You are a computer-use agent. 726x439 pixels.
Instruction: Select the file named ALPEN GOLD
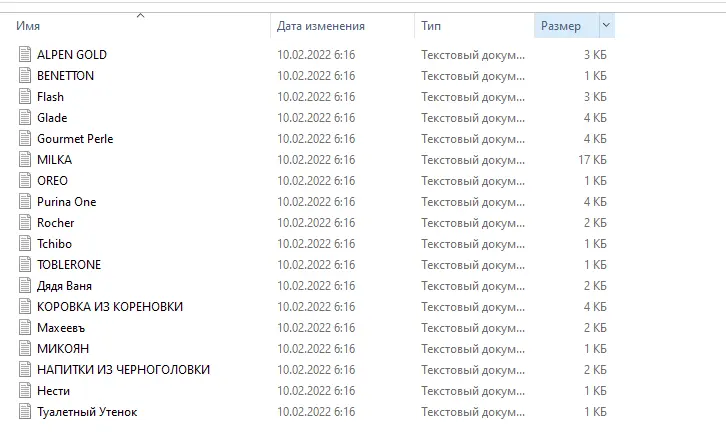pos(72,55)
